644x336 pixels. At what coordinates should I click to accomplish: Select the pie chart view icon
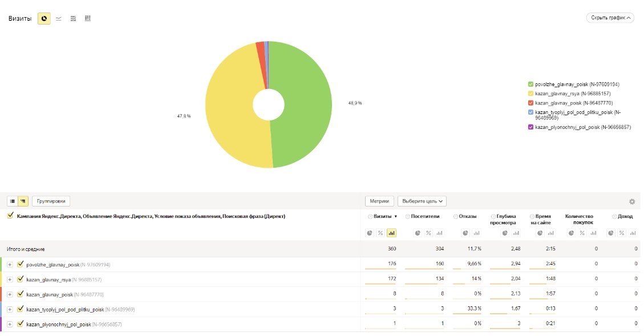click(44, 19)
